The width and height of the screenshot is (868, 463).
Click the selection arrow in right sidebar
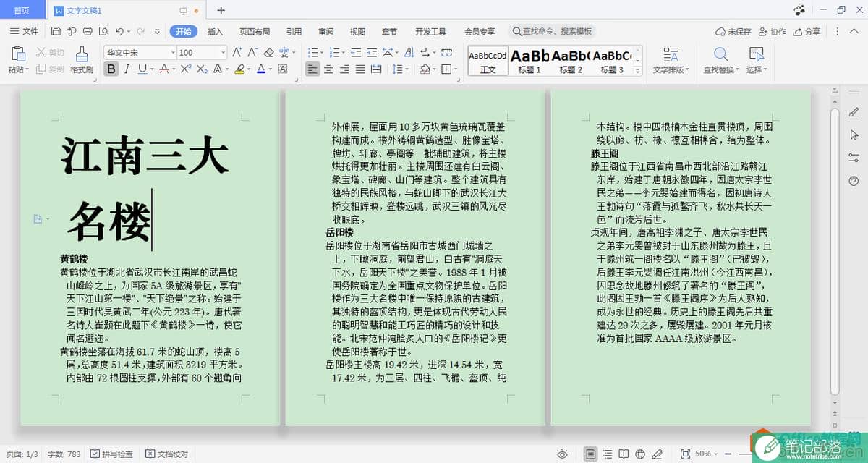854,135
